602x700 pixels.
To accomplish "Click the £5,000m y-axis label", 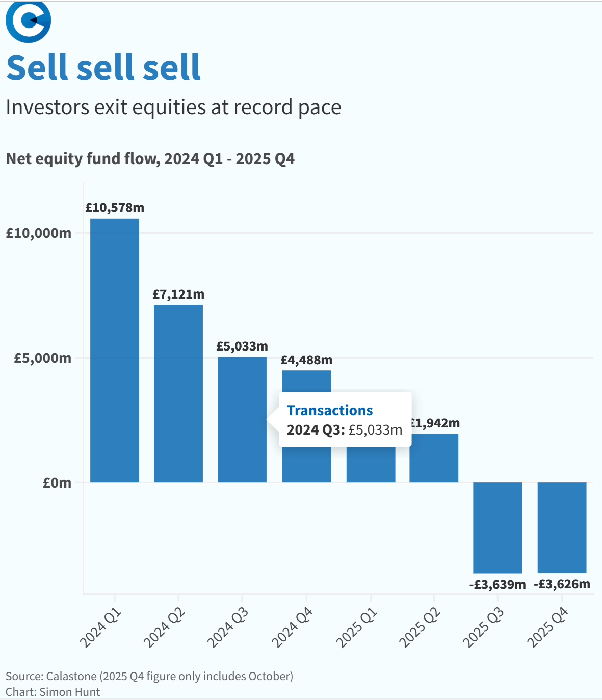I will [43, 358].
